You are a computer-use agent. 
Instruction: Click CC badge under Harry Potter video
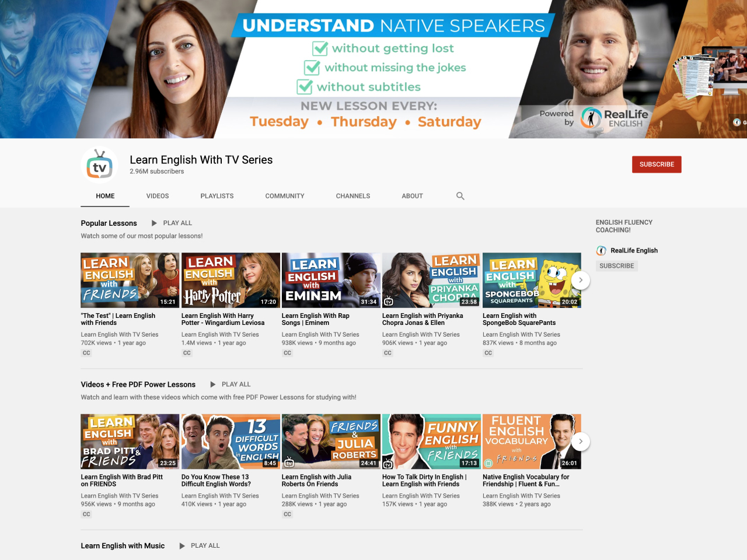[187, 353]
